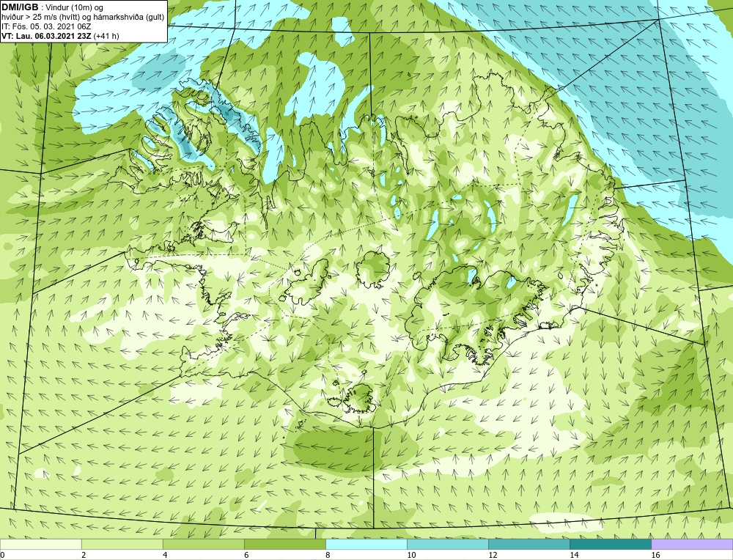
Task: Click the '12' label on the scale
Action: [x=493, y=556]
